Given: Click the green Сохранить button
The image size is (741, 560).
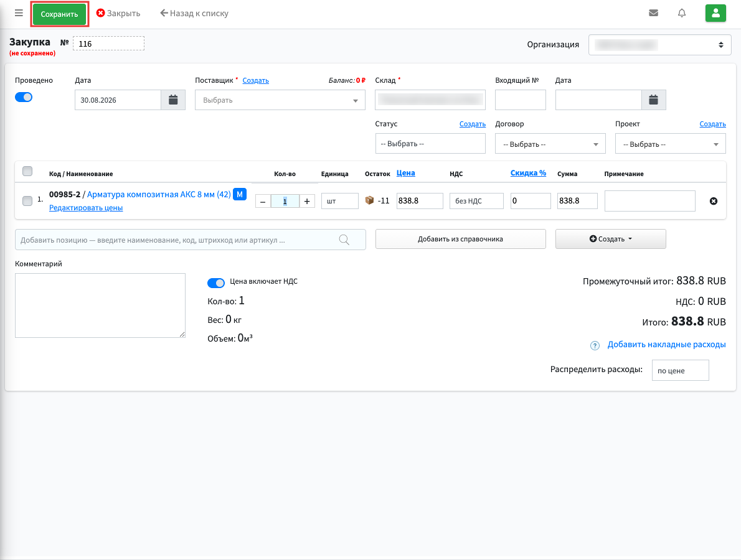Looking at the screenshot, I should pyautogui.click(x=60, y=14).
